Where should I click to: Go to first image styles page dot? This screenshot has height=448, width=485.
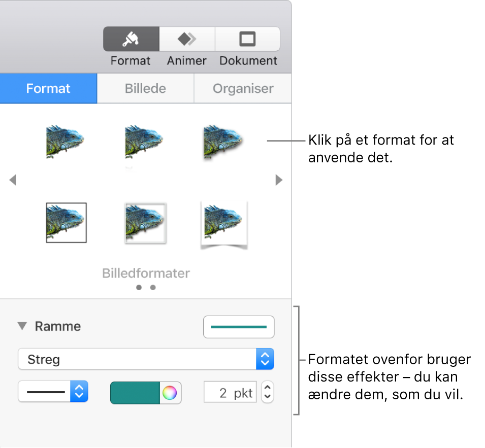click(x=139, y=287)
